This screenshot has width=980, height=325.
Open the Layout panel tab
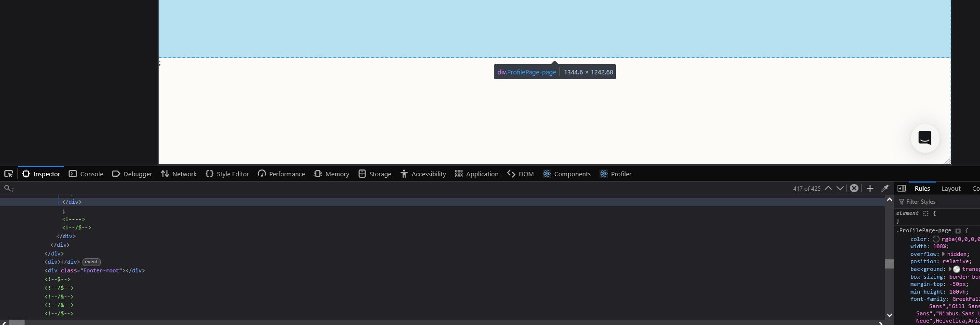[x=951, y=188]
